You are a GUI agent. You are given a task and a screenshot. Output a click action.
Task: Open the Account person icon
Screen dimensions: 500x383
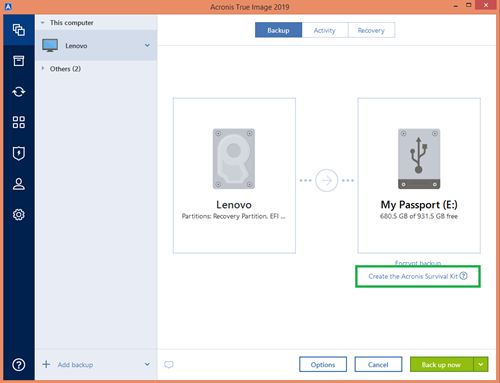point(19,184)
